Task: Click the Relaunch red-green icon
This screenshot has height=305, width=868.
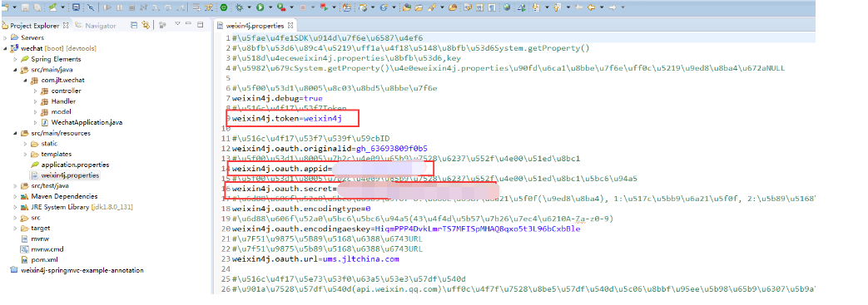Action: [x=323, y=7]
